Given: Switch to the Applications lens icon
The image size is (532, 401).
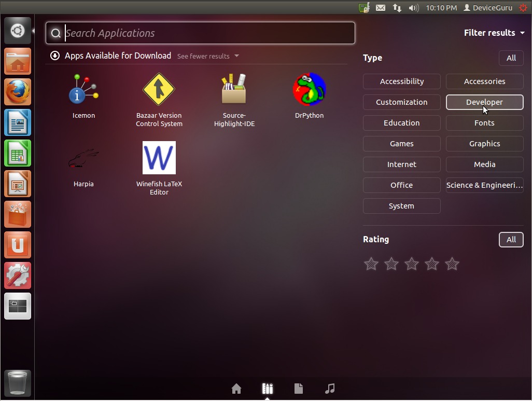Looking at the screenshot, I should click(x=268, y=389).
